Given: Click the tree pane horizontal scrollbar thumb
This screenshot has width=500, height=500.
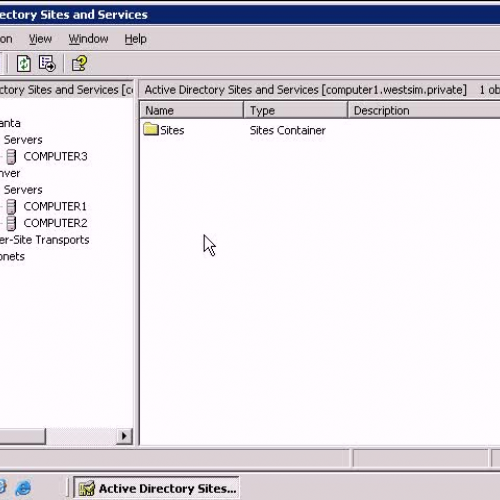Looking at the screenshot, I should tap(22, 436).
